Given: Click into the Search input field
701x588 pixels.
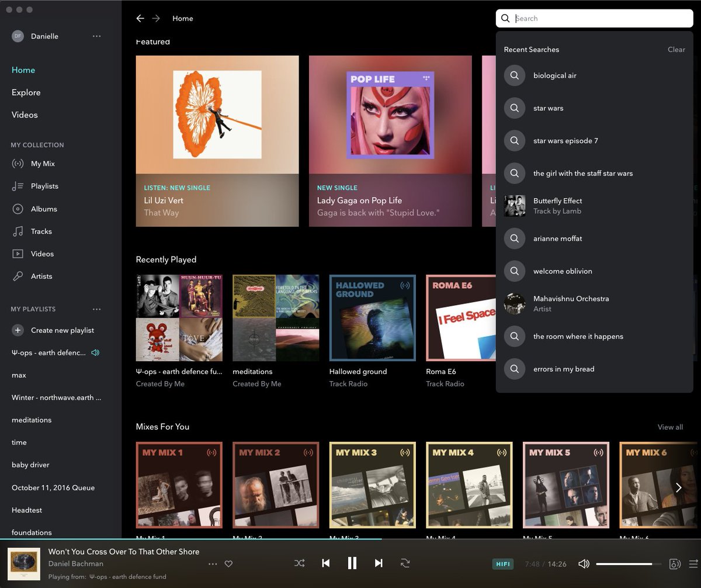Looking at the screenshot, I should 595,19.
